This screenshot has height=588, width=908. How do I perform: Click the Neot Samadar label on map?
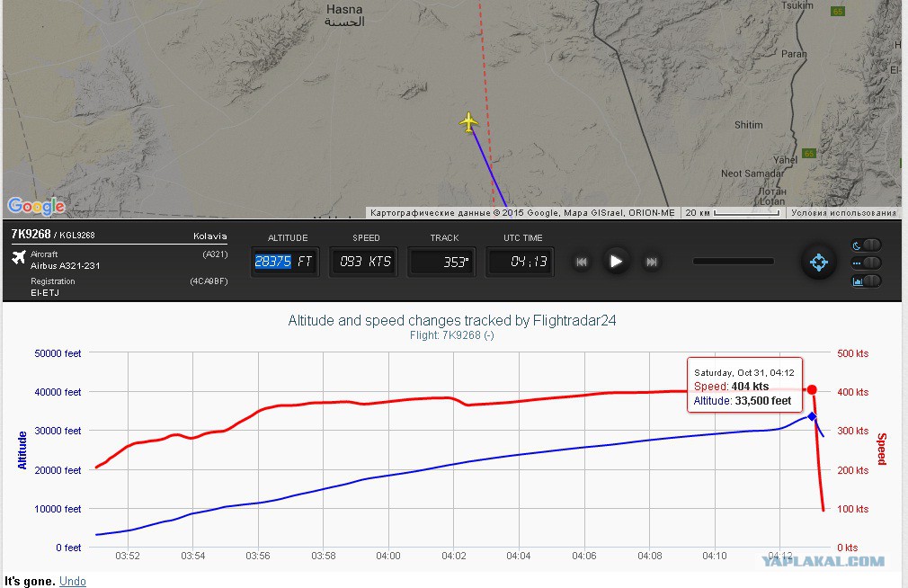click(752, 174)
